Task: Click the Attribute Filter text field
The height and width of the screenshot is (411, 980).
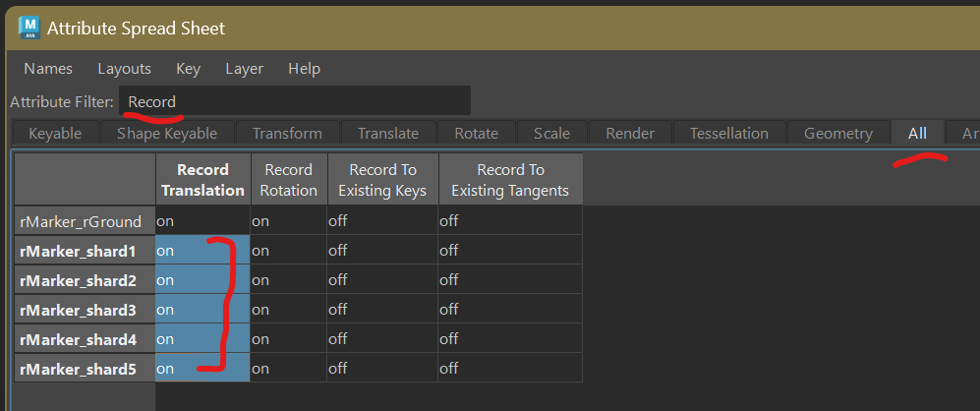Action: 294,101
